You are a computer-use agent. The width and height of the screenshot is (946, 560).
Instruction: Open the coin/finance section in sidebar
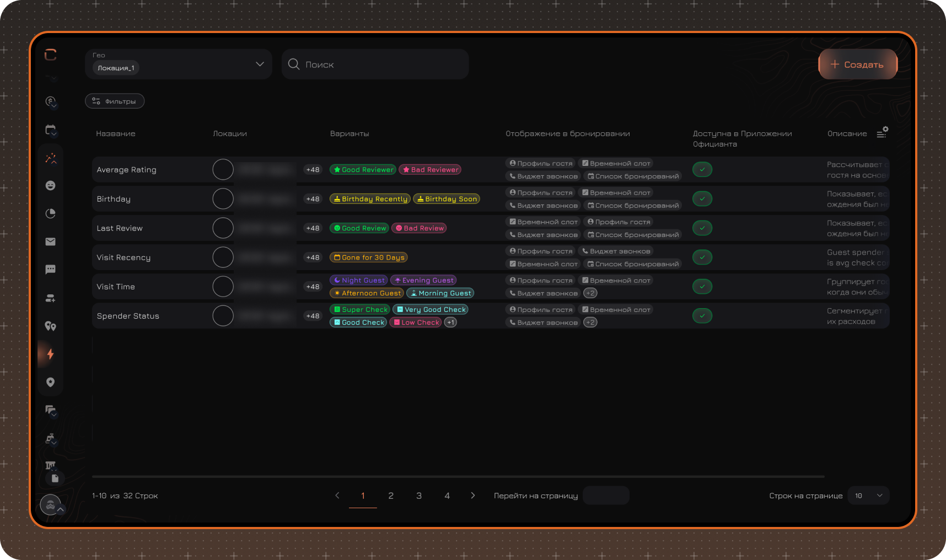(x=51, y=101)
